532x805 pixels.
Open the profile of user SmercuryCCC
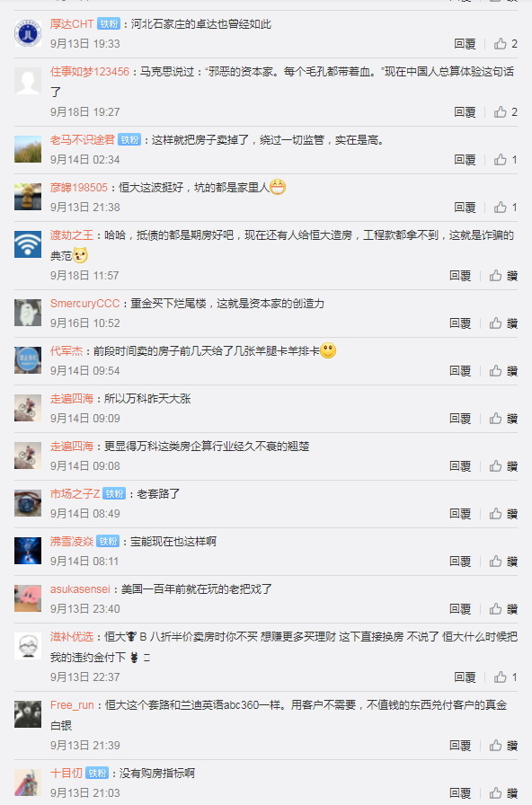84,304
